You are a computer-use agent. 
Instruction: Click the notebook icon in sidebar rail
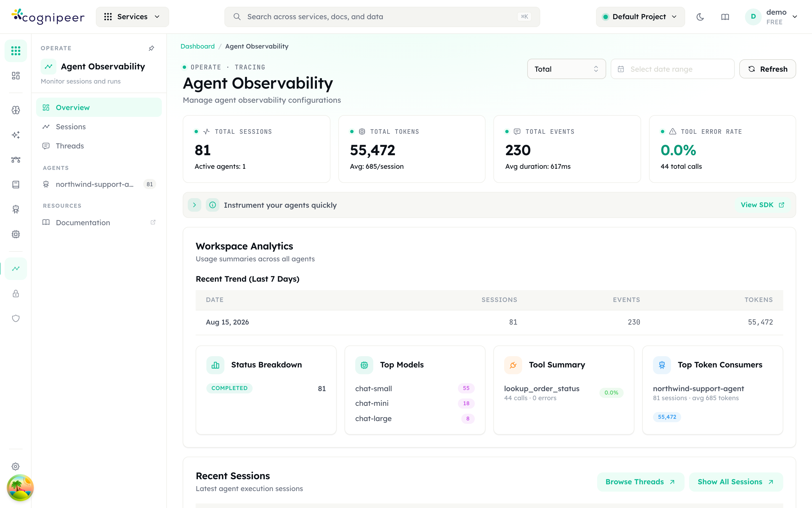[x=16, y=185]
